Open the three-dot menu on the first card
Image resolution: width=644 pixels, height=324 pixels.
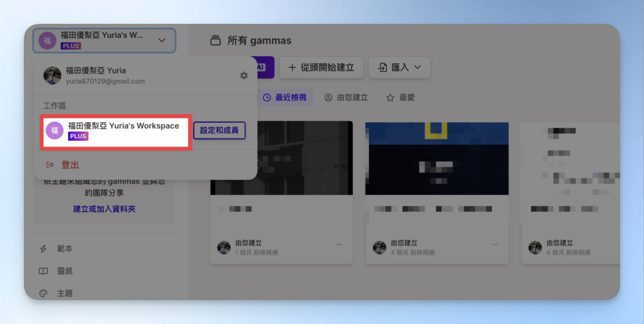(x=339, y=245)
